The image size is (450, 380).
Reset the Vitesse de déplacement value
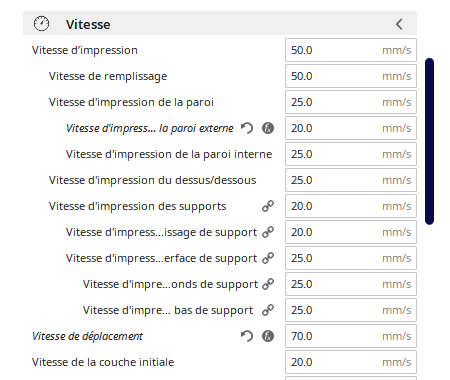(247, 336)
